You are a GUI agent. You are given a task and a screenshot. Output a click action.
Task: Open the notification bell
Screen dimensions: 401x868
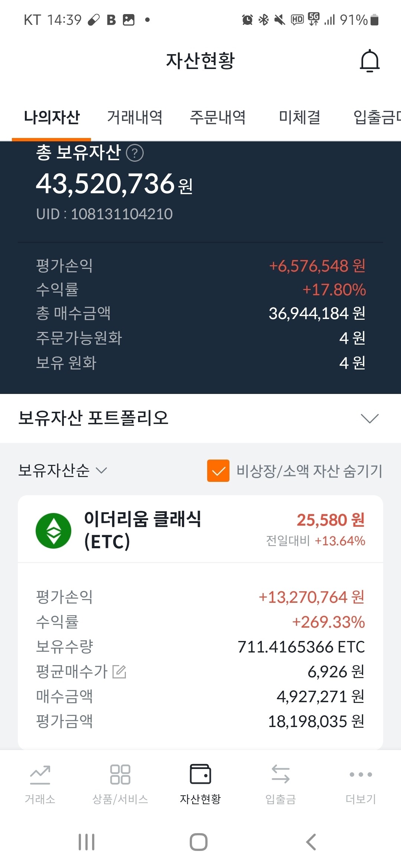click(x=369, y=60)
